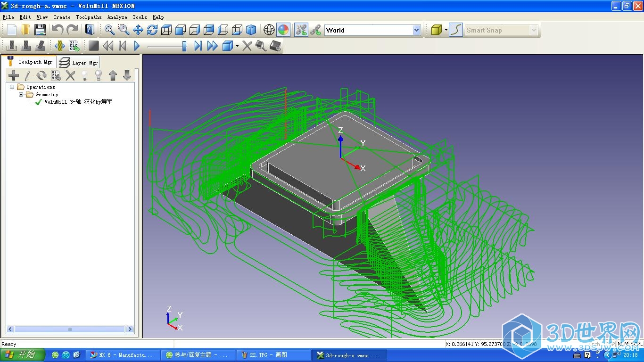Collapse the Operations tree node
Viewport: 644px width, 362px height.
click(x=12, y=87)
